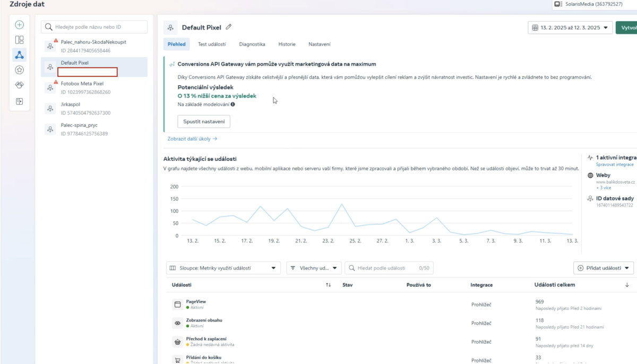Viewport: 637px width, 364px height.
Task: Select Palec-spina_pryc data source
Action: [94, 129]
